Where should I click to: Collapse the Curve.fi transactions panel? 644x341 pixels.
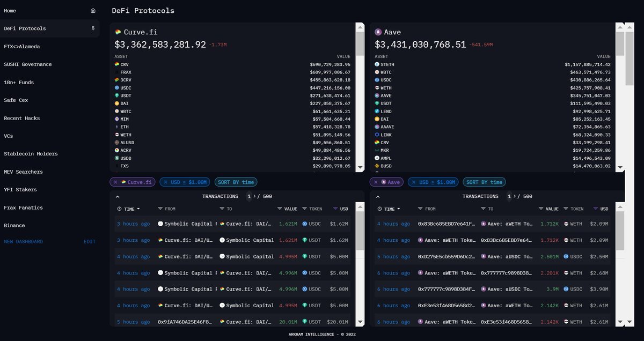118,197
